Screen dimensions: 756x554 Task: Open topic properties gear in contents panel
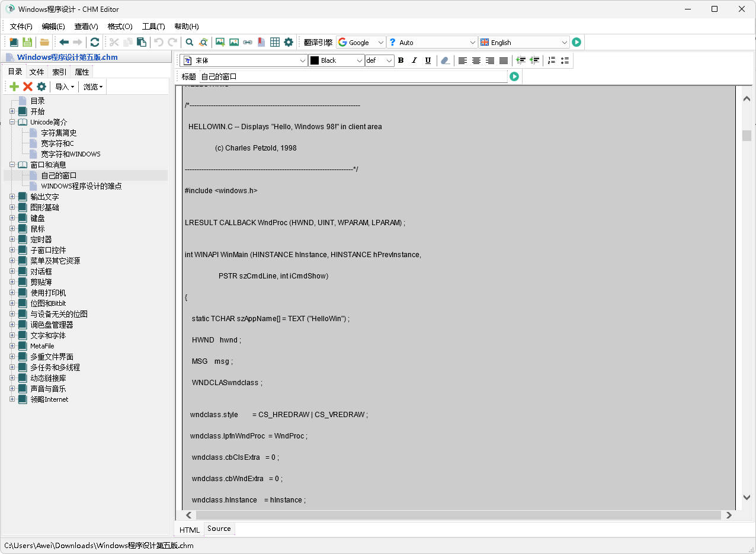pyautogui.click(x=41, y=87)
